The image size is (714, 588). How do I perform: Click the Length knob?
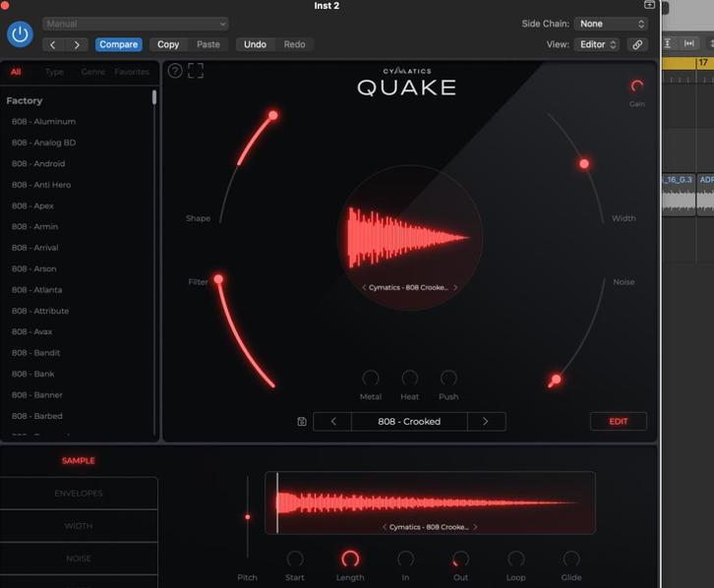[x=350, y=559]
